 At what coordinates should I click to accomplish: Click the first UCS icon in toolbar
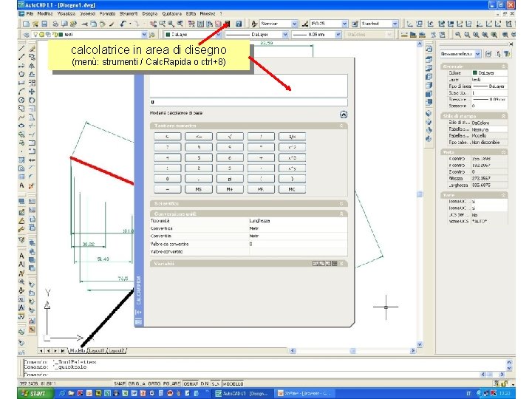410,24
